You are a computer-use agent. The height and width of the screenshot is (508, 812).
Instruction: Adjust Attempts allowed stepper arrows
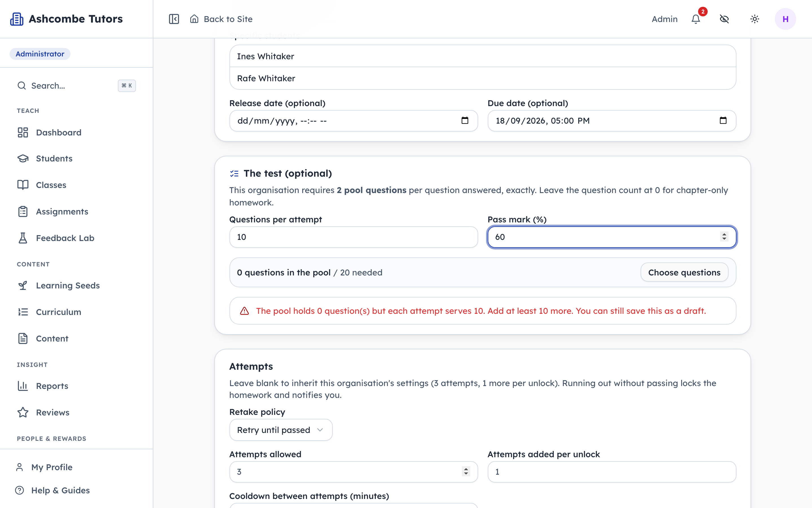coord(466,472)
